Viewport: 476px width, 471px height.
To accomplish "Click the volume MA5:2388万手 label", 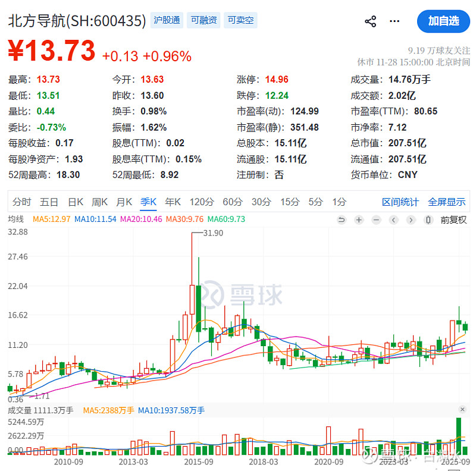I will pos(109,410).
